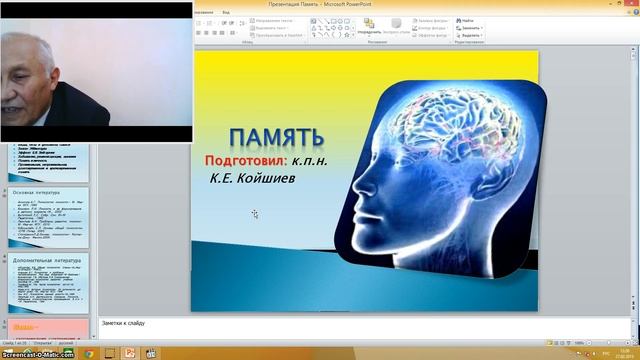Click the webcam video overlay
This screenshot has width=640, height=360.
[x=96, y=72]
